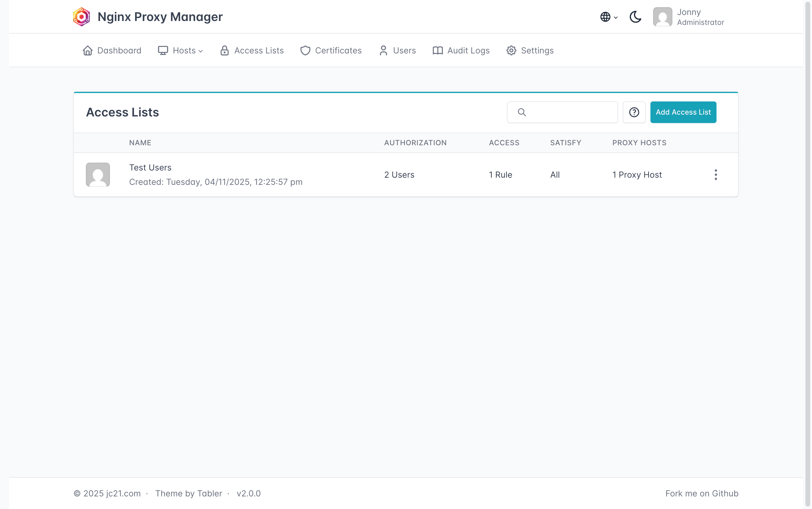Click the help question mark button

[634, 112]
